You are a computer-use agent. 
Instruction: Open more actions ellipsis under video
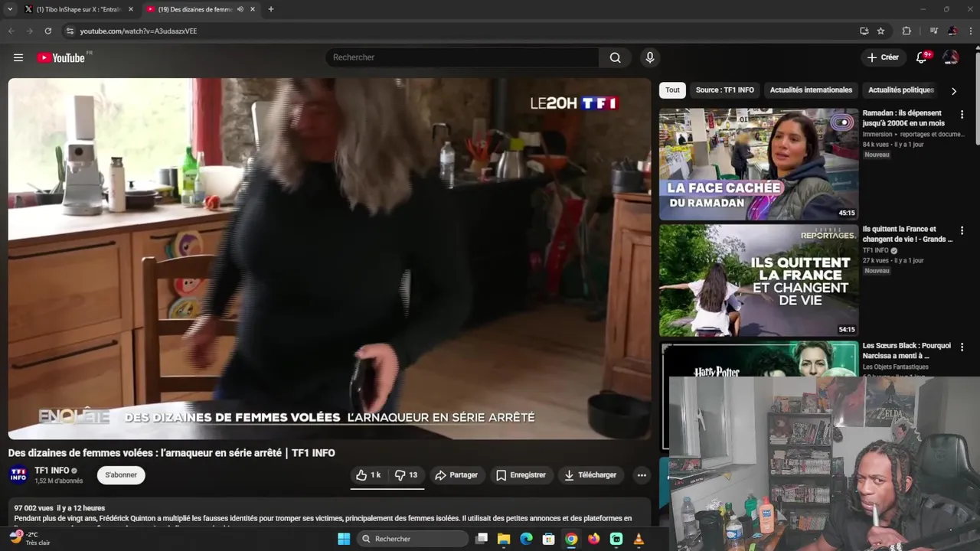[x=642, y=475]
